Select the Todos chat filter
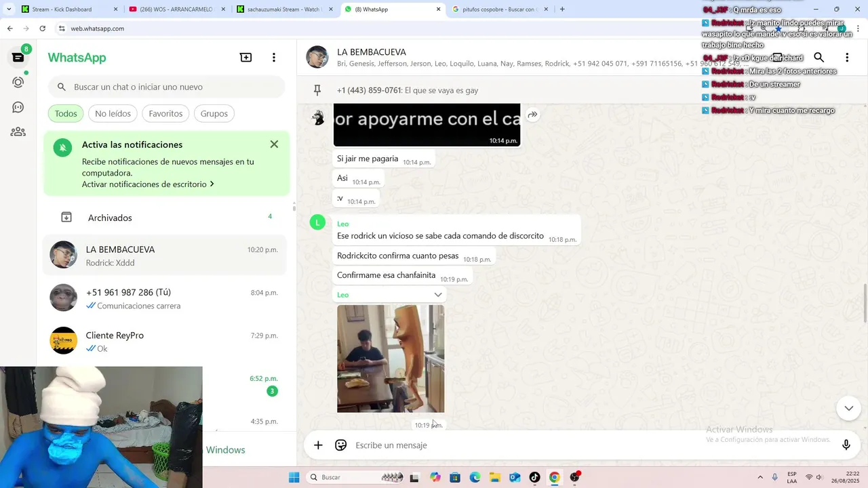Viewport: 868px width, 488px height. [66, 114]
